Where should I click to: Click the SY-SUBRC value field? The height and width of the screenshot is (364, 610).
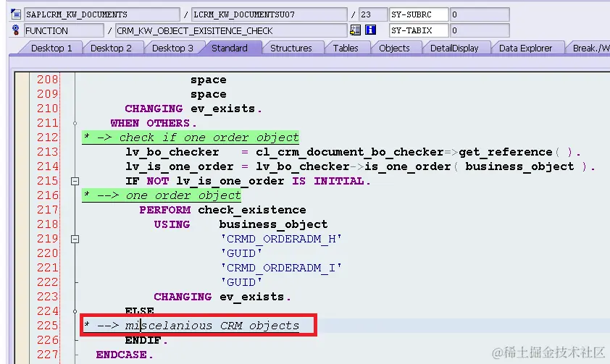coord(480,14)
